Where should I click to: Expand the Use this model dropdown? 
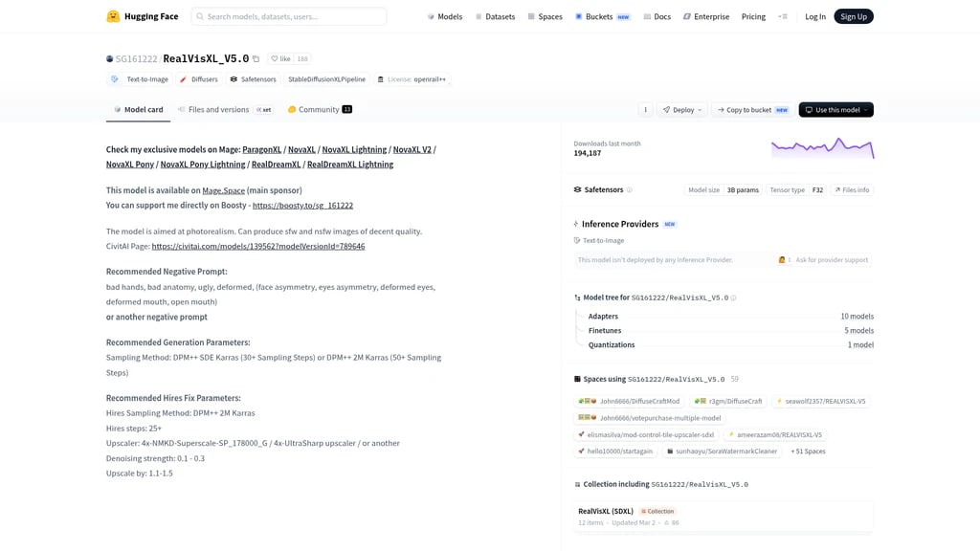836,110
